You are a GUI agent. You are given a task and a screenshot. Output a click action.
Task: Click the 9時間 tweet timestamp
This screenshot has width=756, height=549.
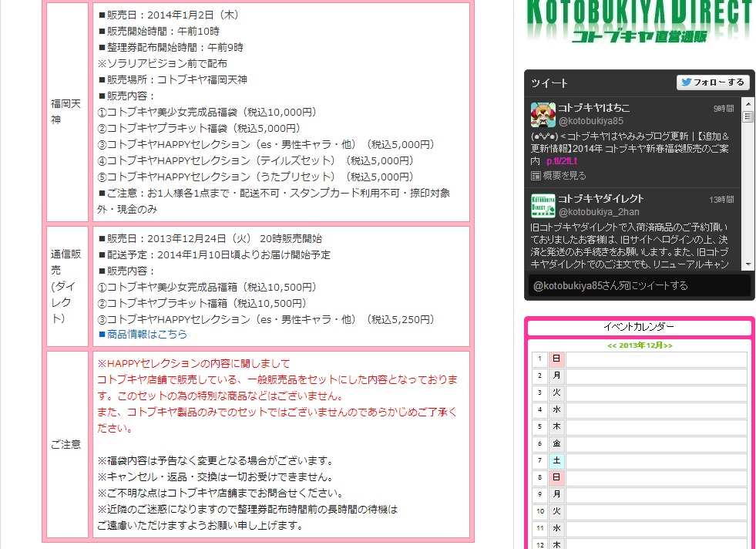[x=724, y=109]
